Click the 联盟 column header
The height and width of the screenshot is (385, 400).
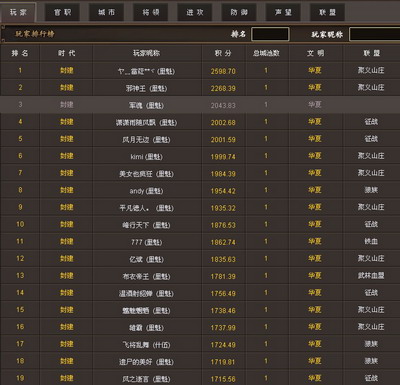pyautogui.click(x=371, y=53)
